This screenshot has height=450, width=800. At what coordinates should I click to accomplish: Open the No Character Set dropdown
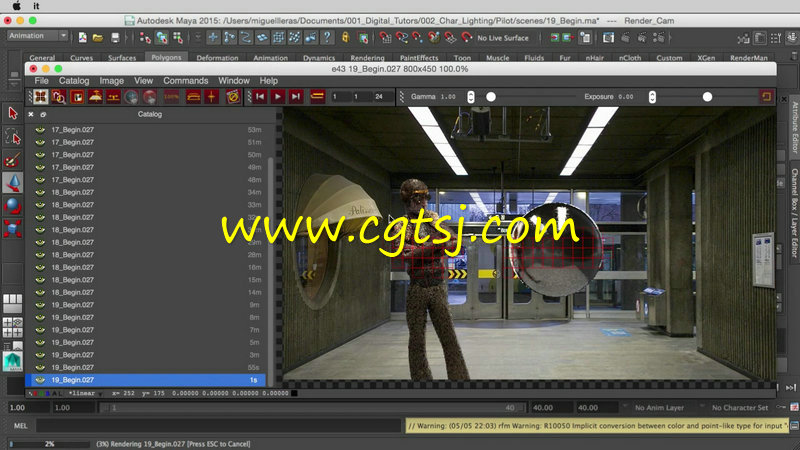tap(740, 408)
